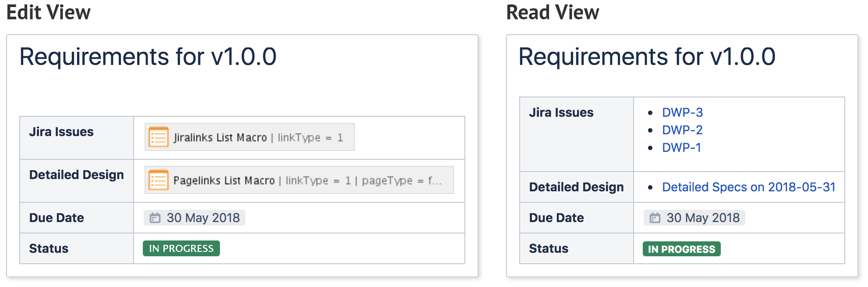Click the Edit View page title text
This screenshot has width=868, height=287.
(x=148, y=57)
